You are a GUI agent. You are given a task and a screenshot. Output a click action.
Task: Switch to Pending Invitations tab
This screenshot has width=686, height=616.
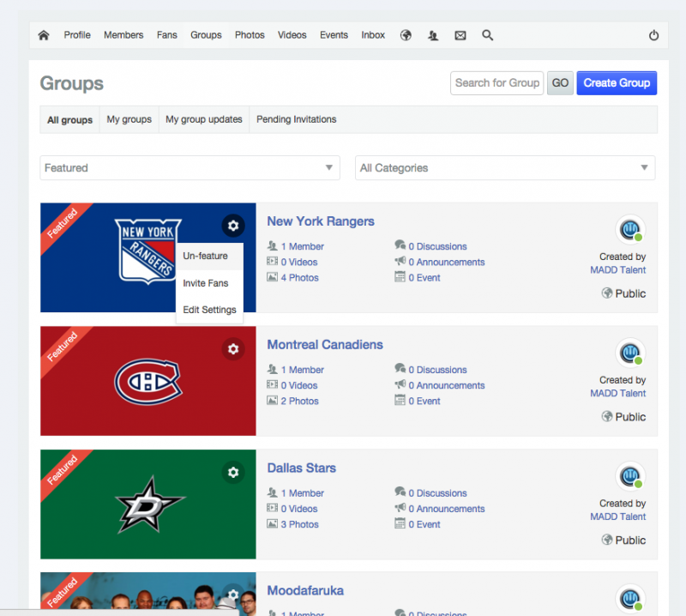click(x=296, y=119)
